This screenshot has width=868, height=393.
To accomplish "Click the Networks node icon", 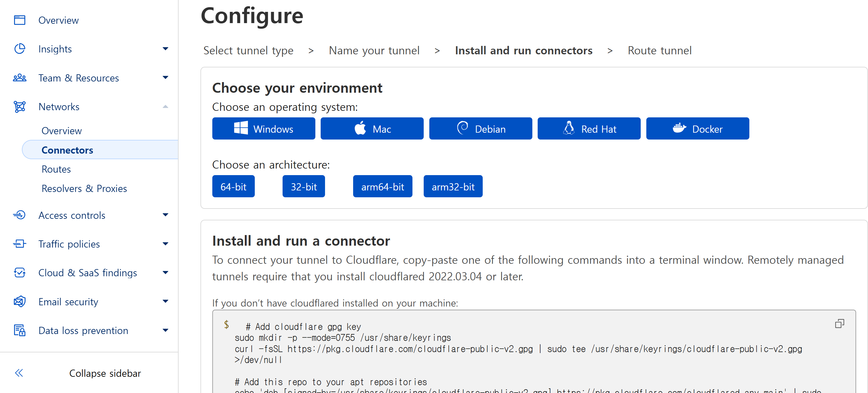I will [x=20, y=107].
